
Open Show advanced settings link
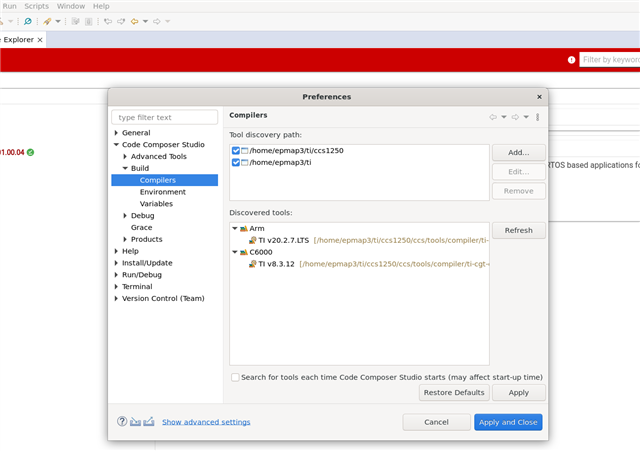click(206, 422)
